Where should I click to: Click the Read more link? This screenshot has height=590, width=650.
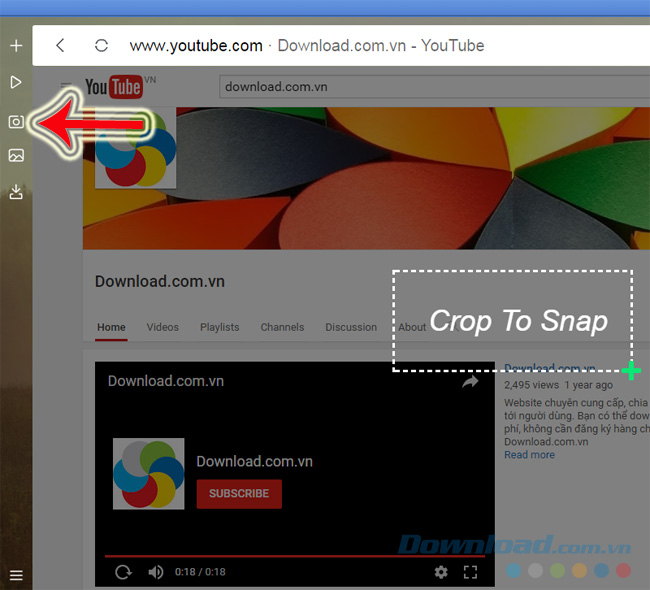pyautogui.click(x=529, y=455)
